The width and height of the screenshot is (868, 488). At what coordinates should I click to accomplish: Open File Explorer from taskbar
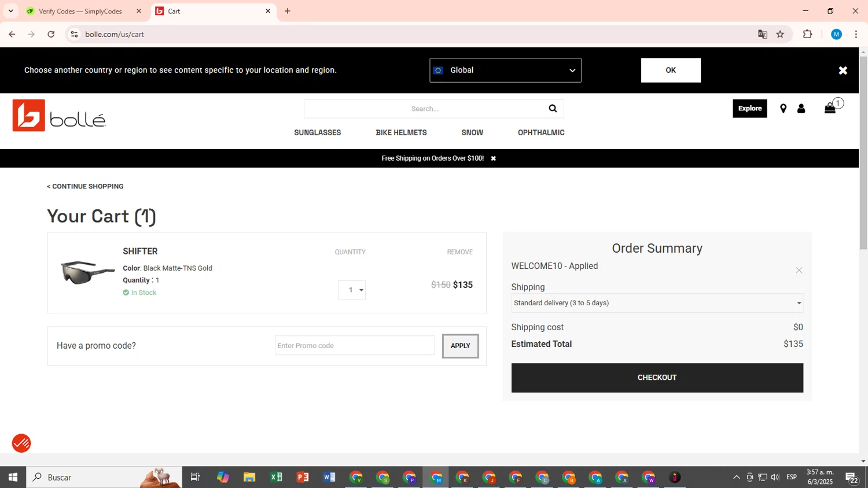coord(249,477)
